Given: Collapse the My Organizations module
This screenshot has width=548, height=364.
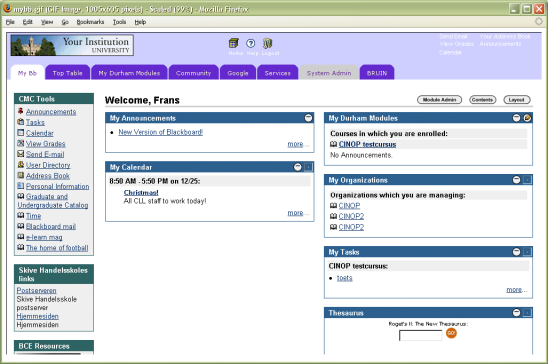Looking at the screenshot, I should point(516,180).
